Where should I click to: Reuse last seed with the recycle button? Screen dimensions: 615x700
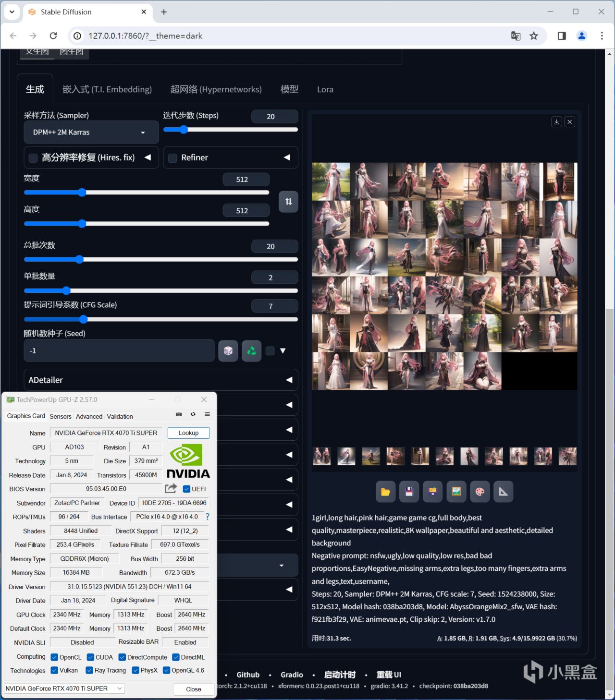[x=252, y=351]
